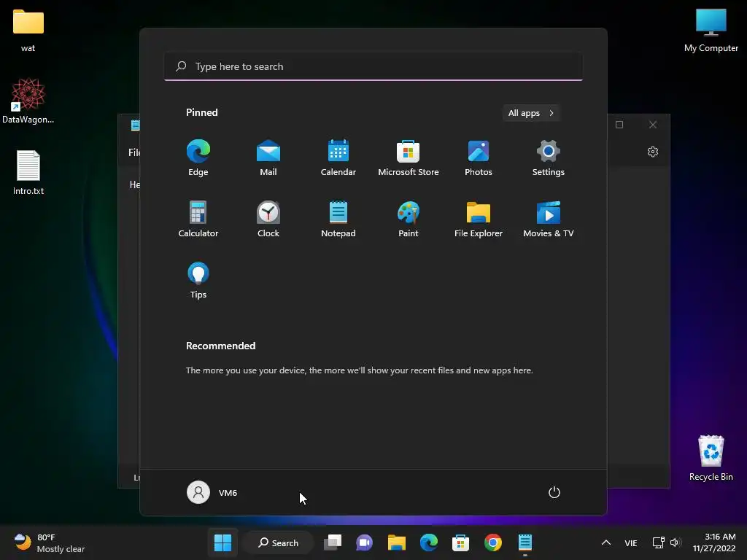Show hidden system tray icons

point(606,542)
